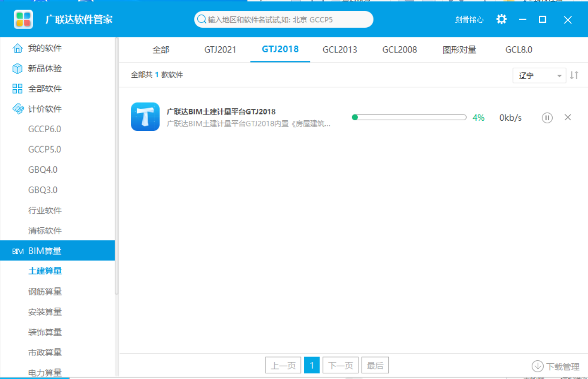588x379 pixels.
Task: Pause the GTJ2018 download
Action: [547, 117]
